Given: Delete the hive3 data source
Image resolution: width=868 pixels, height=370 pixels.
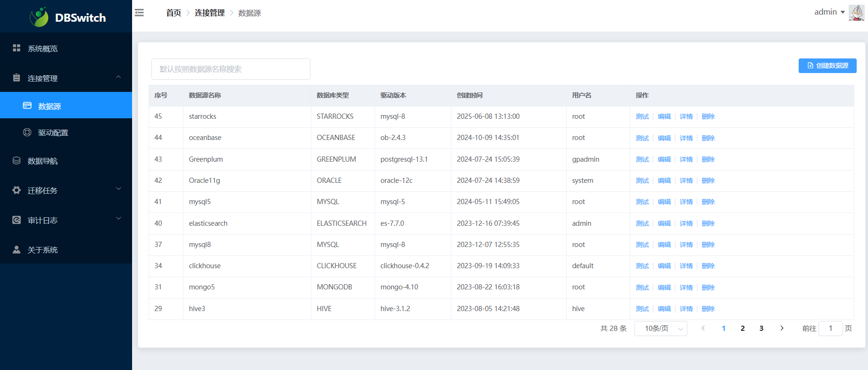Looking at the screenshot, I should point(708,309).
